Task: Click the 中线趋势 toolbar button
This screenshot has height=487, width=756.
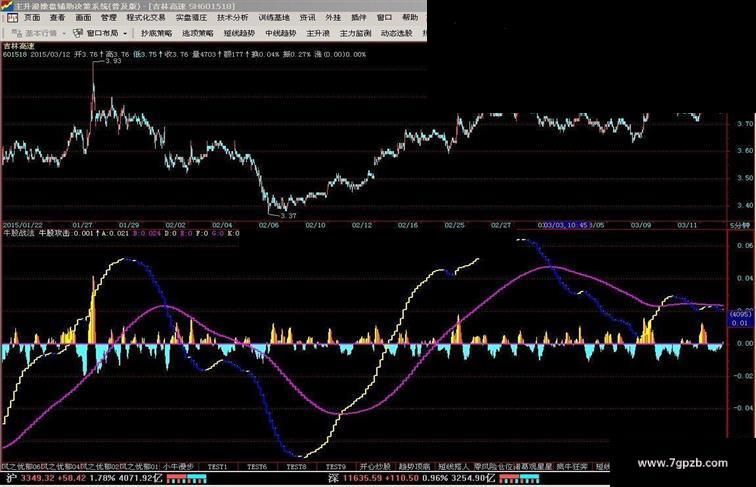Action: 281,33
